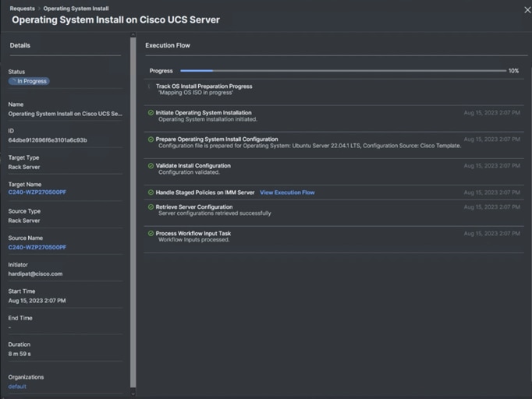Image resolution: width=532 pixels, height=399 pixels.
Task: Click spinner icon beside Track OS Install Preparation
Action: click(149, 87)
